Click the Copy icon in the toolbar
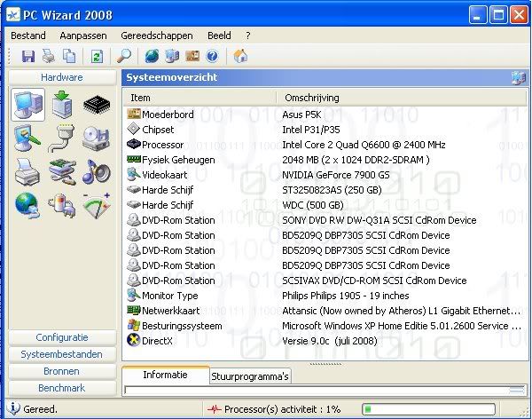 69,56
